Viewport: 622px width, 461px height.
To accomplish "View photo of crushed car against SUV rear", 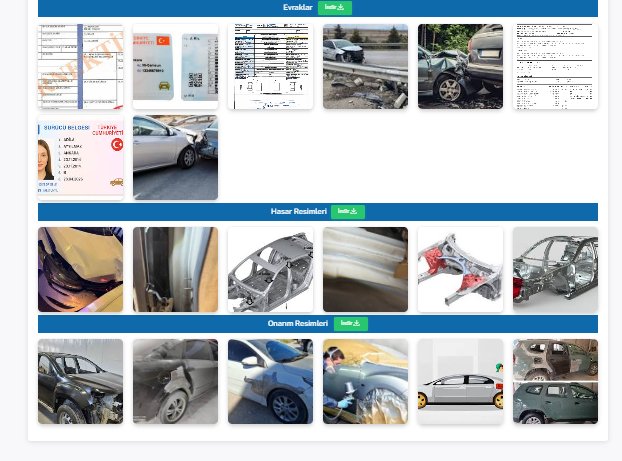I will 460,66.
